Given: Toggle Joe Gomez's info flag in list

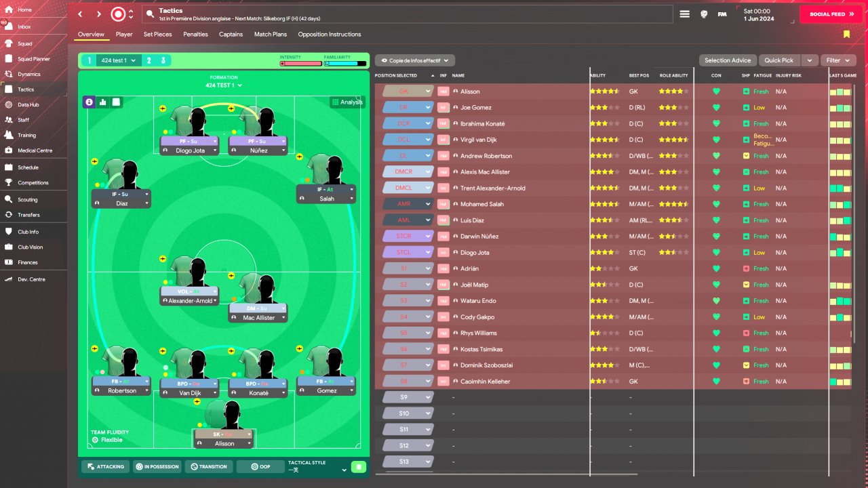Looking at the screenshot, I should tap(443, 108).
